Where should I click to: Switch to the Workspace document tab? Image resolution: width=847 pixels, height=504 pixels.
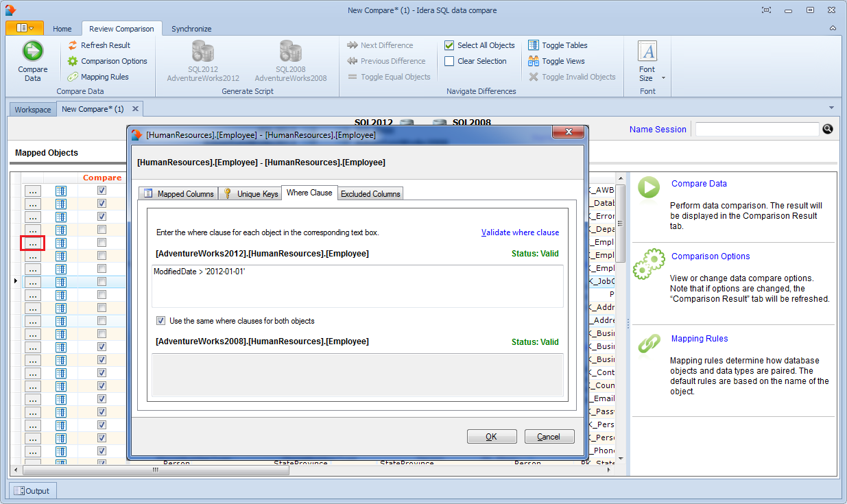[33, 110]
